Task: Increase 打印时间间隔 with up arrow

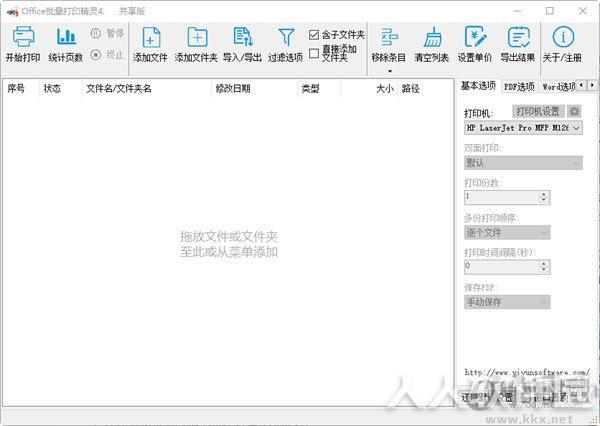Action: click(544, 264)
